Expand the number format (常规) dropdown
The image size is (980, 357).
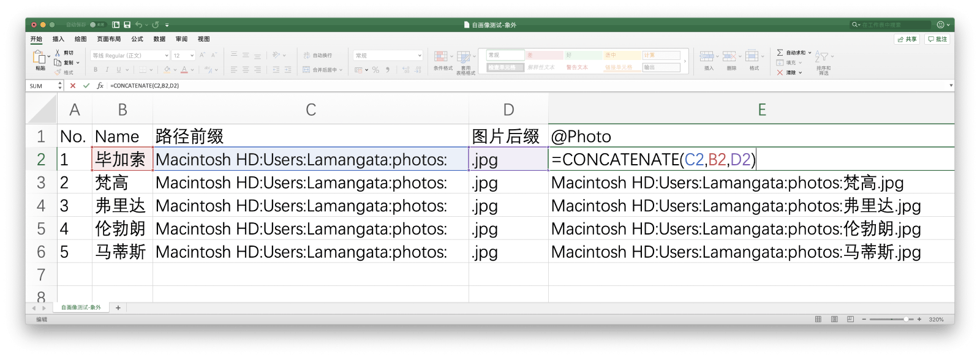pyautogui.click(x=420, y=56)
